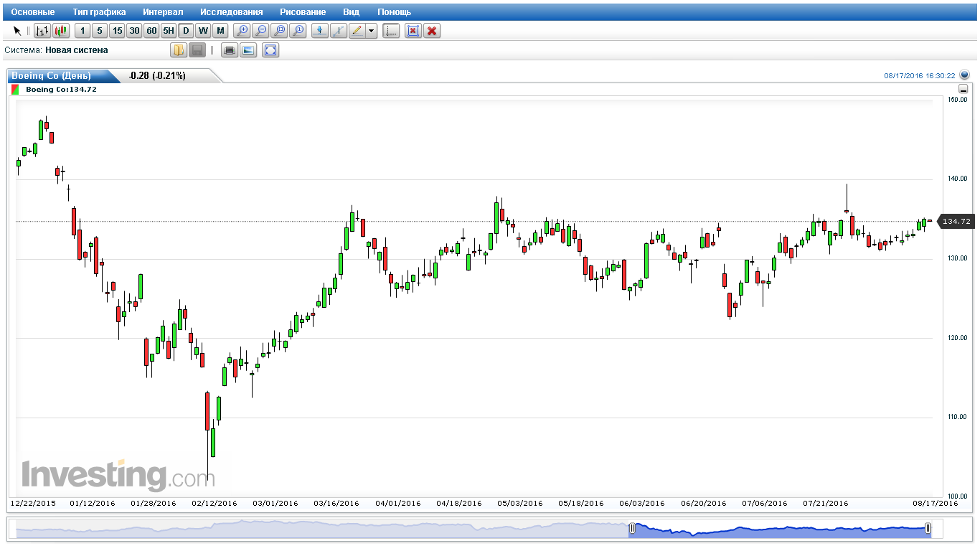Screen dimensions: 980x551
Task: Set the 1 minute interval
Action: 83,31
